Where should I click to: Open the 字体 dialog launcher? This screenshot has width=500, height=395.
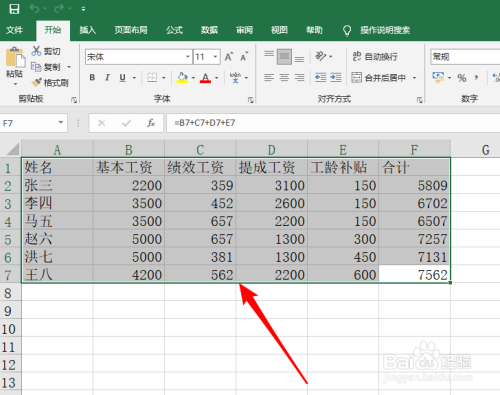[x=251, y=100]
